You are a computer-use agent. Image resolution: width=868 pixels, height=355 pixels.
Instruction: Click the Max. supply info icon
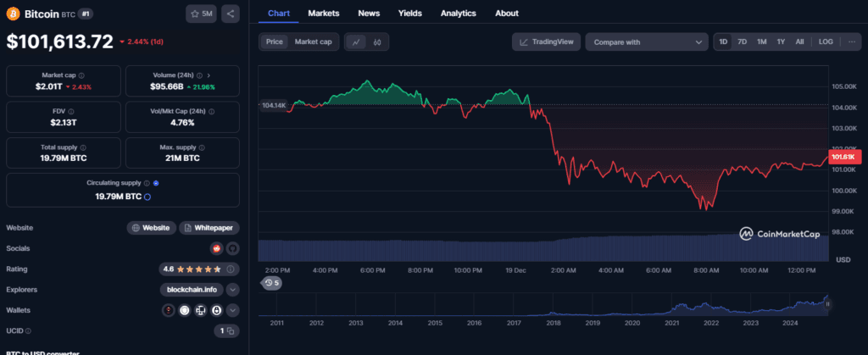202,147
